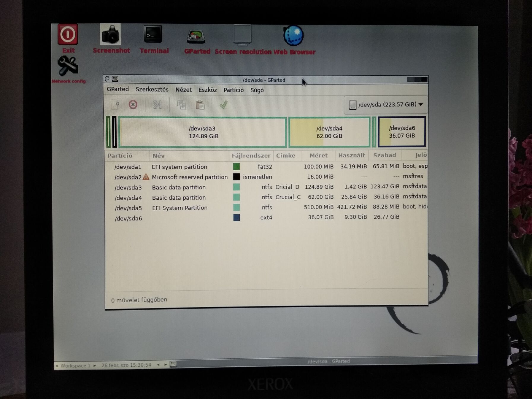Image resolution: width=532 pixels, height=399 pixels.
Task: Click the Szabad column header
Action: point(385,155)
